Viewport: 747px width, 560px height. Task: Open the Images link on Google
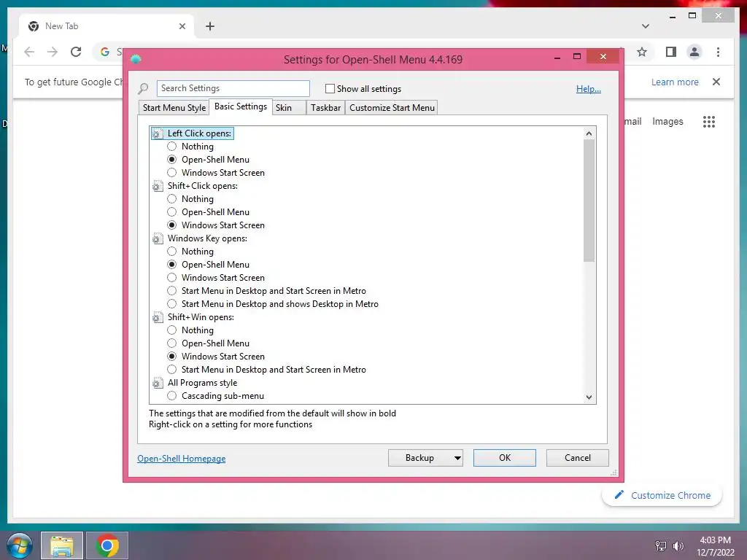pos(667,122)
